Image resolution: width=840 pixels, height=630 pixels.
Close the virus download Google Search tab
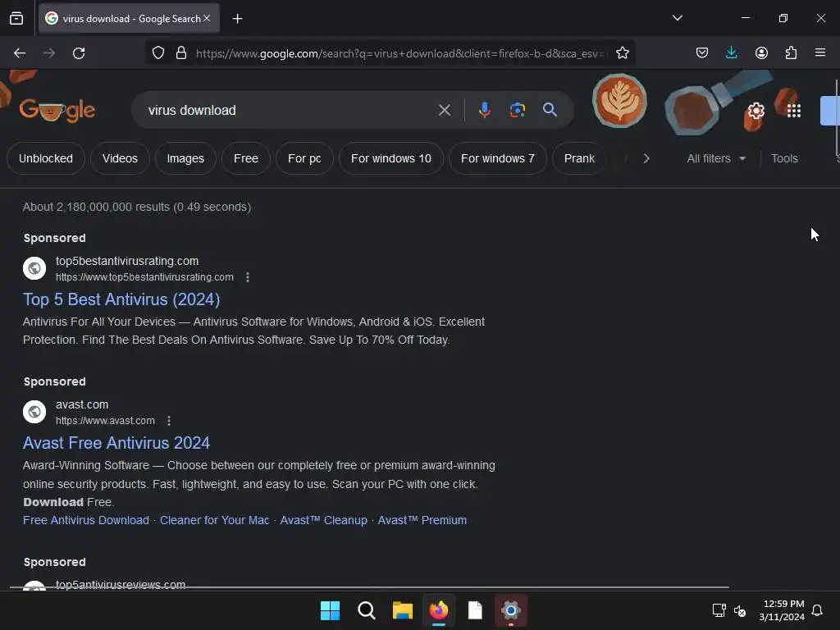point(207,18)
